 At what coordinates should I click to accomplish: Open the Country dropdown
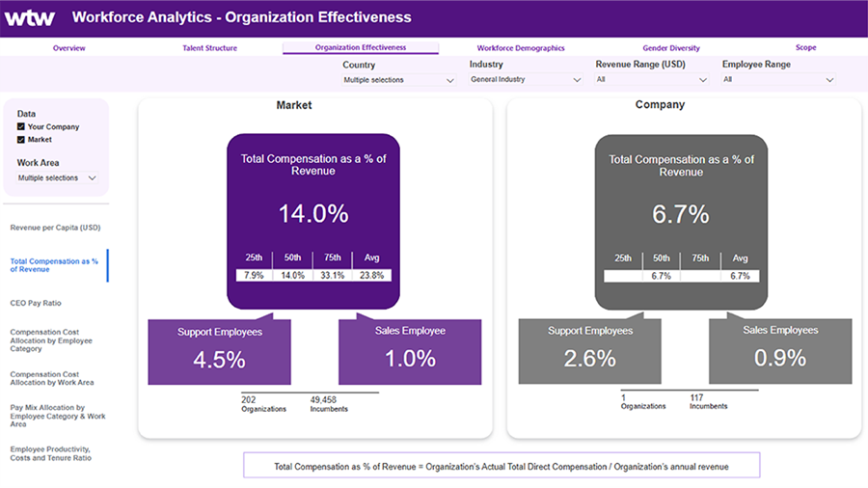tap(398, 80)
